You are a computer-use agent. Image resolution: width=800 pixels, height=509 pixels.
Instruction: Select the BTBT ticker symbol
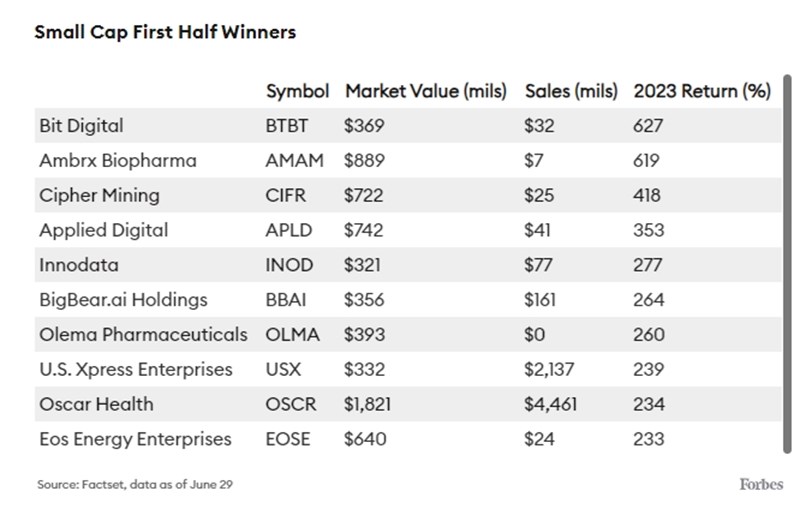289,126
